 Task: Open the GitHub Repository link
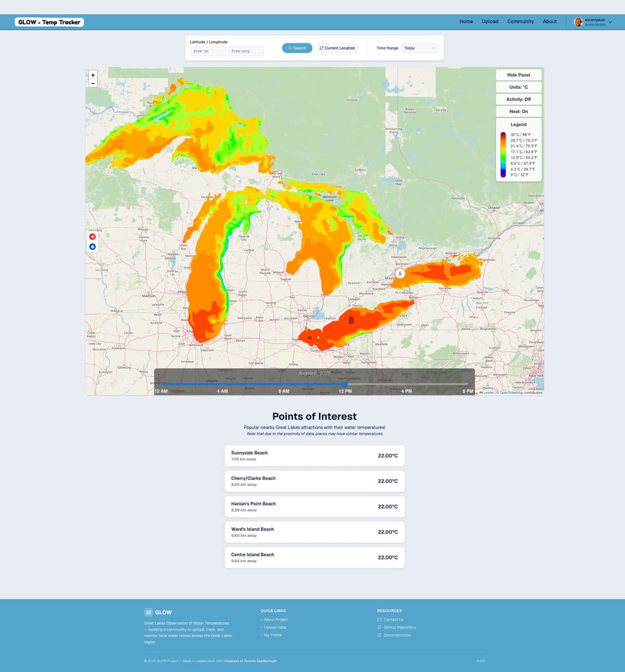coord(400,627)
